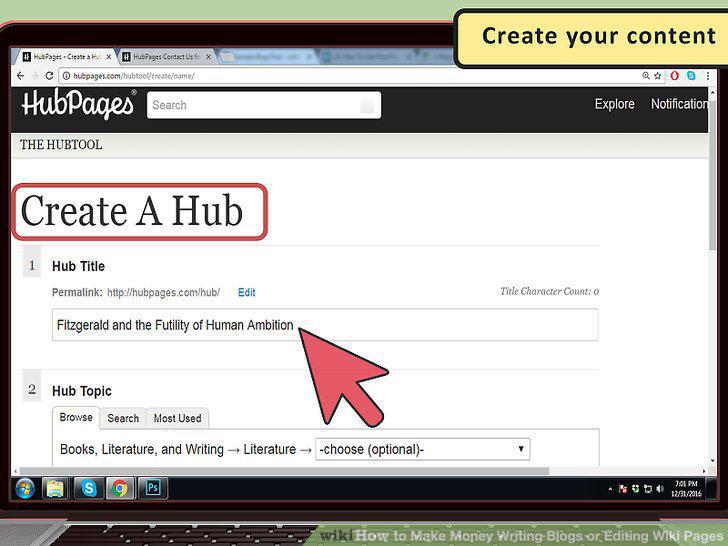
Task: Open the Explore menu in the header
Action: tap(614, 104)
